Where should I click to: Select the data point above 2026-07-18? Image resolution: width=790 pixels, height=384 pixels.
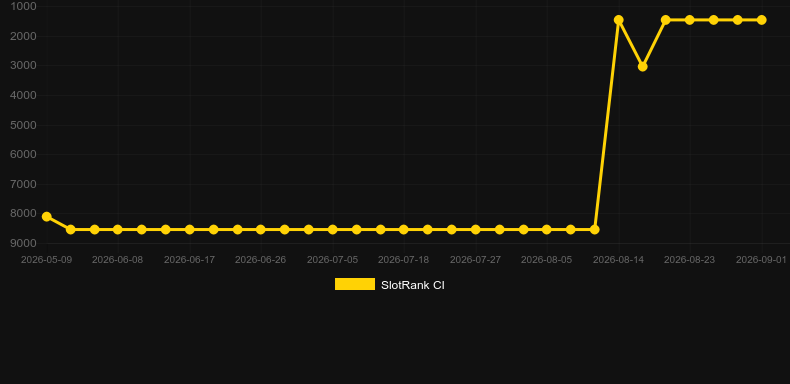point(404,229)
